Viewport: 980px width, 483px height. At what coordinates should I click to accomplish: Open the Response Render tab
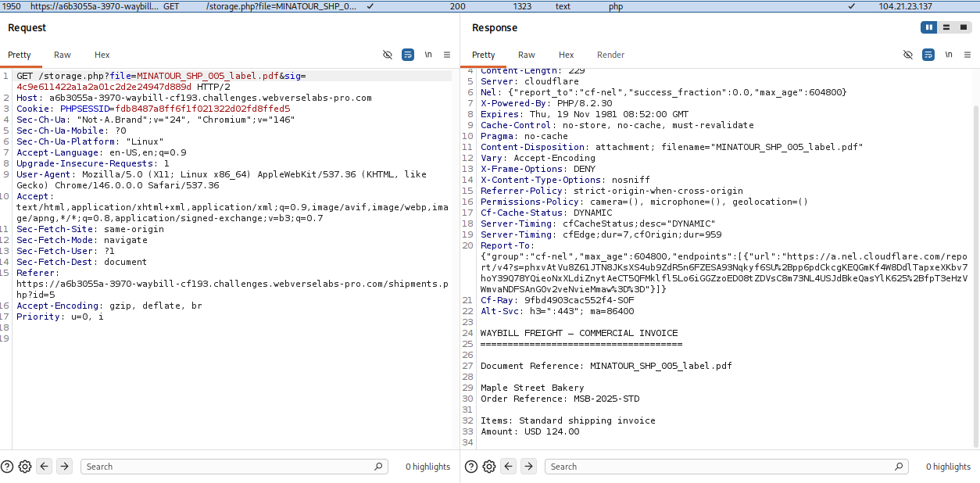tap(611, 55)
